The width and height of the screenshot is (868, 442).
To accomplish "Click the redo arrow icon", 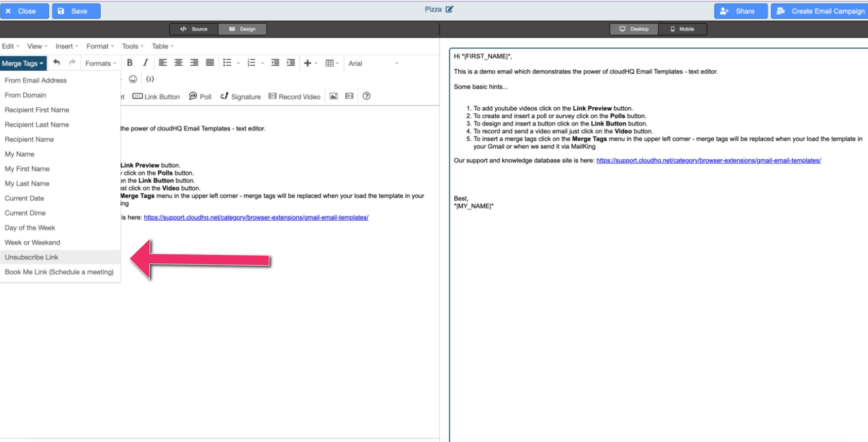I will coord(72,63).
